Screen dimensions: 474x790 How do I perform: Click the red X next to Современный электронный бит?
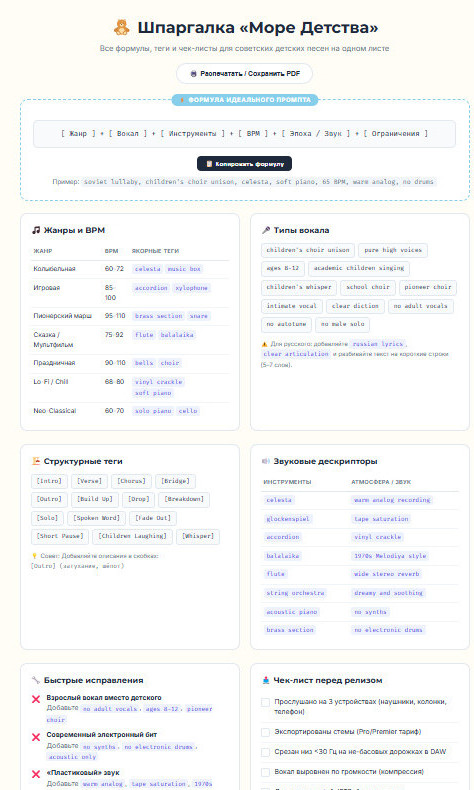tap(36, 737)
